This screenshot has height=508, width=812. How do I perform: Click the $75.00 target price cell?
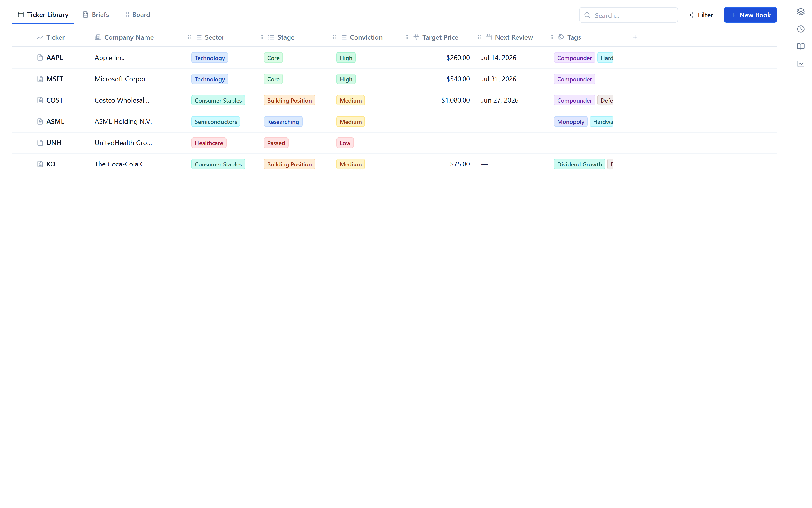(460, 164)
